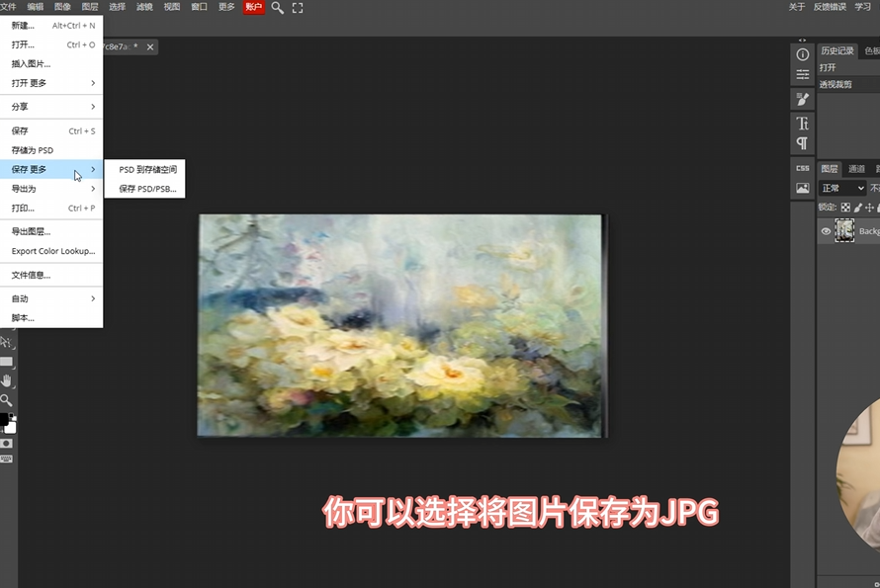
Task: Toggle fullscreen mode icon in the menu bar
Action: click(298, 8)
